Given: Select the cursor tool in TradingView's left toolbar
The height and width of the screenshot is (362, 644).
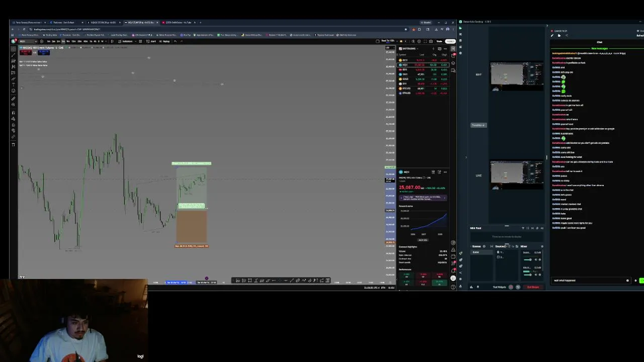Looking at the screenshot, I should click(x=14, y=48).
